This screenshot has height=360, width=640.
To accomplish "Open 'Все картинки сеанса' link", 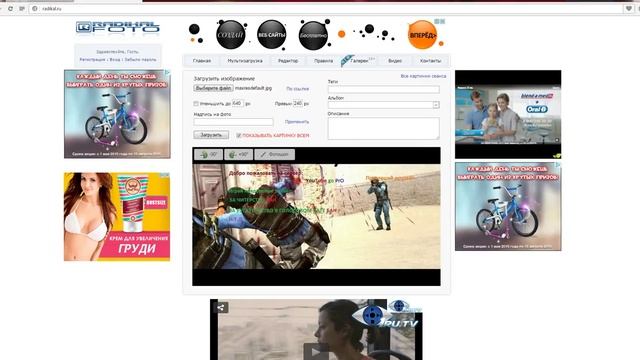I will [x=423, y=76].
